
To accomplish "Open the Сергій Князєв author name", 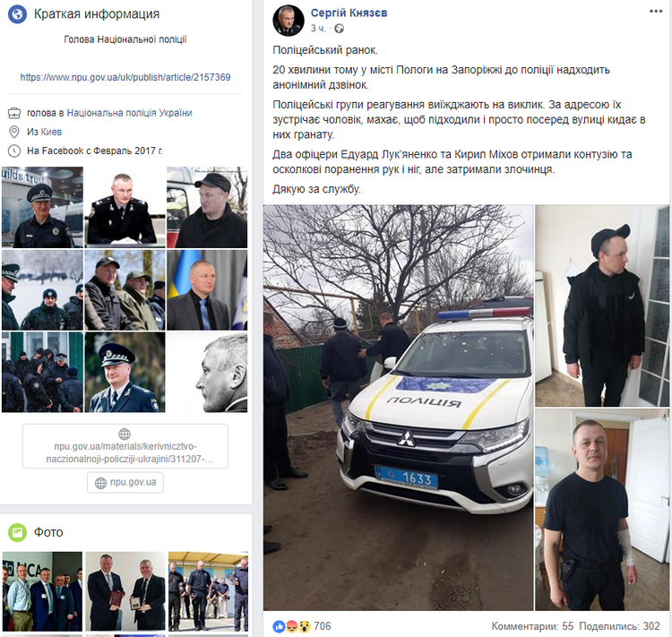I will coord(349,13).
